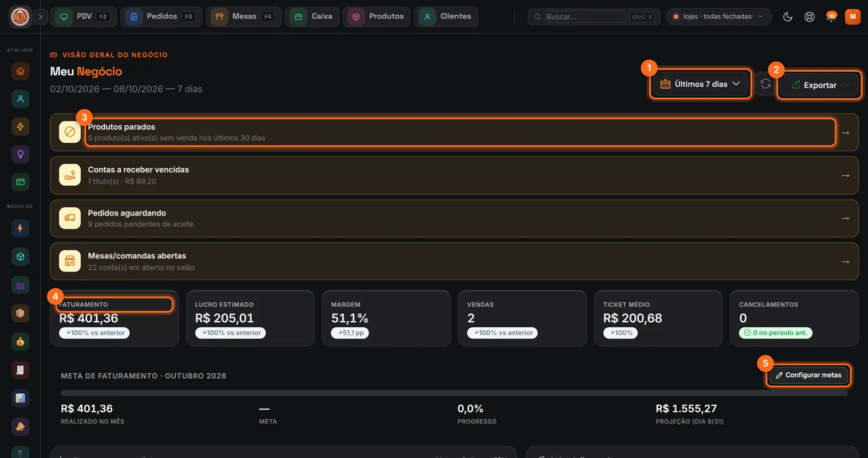This screenshot has height=458, width=868.
Task: Click the Configurar metas button
Action: (x=808, y=375)
